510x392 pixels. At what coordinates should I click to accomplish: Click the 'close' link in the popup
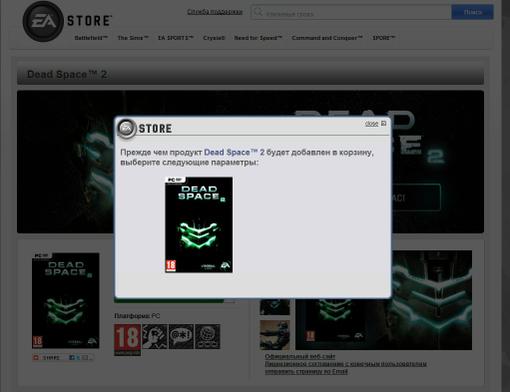click(x=371, y=124)
